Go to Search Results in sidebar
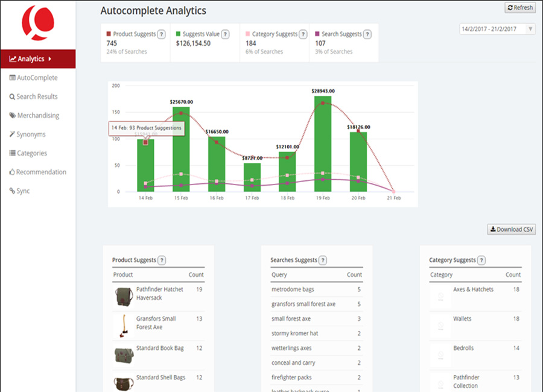Viewport: 543px width, 392px height. click(x=37, y=96)
